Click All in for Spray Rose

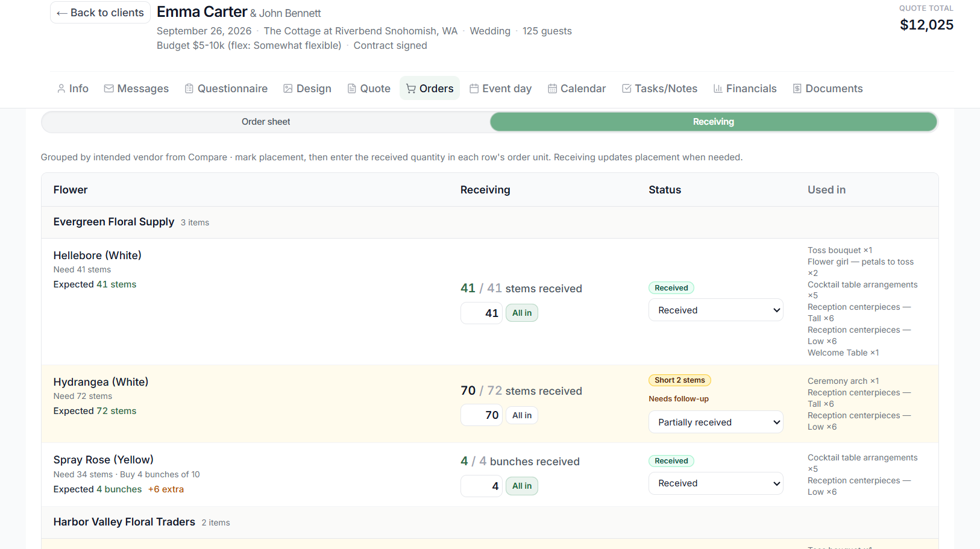(x=522, y=486)
